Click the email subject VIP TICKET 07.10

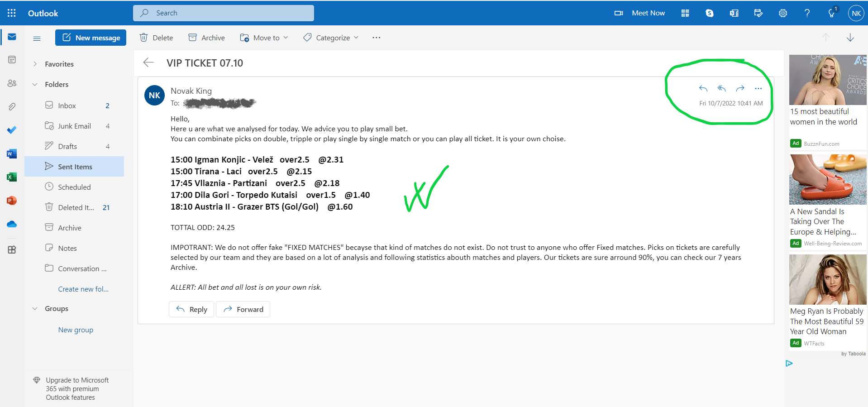[x=205, y=63]
